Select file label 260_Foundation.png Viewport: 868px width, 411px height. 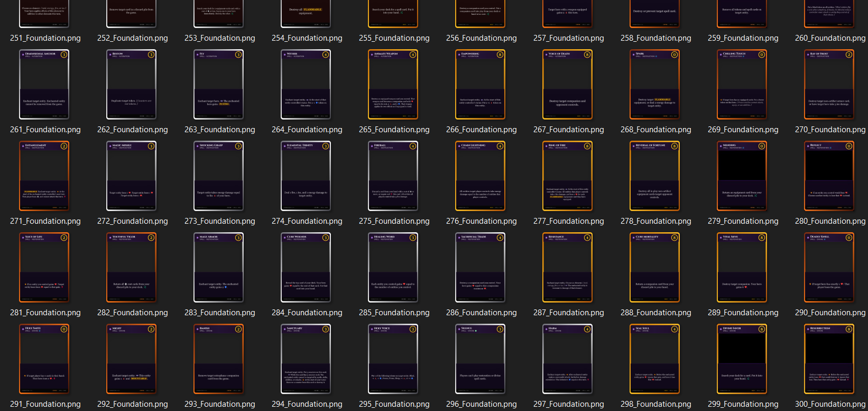tap(830, 38)
